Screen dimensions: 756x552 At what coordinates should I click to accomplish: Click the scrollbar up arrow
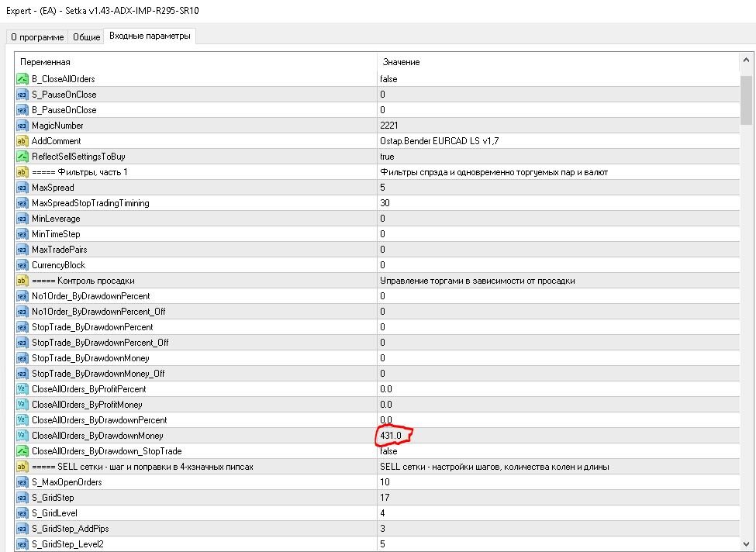pos(746,60)
